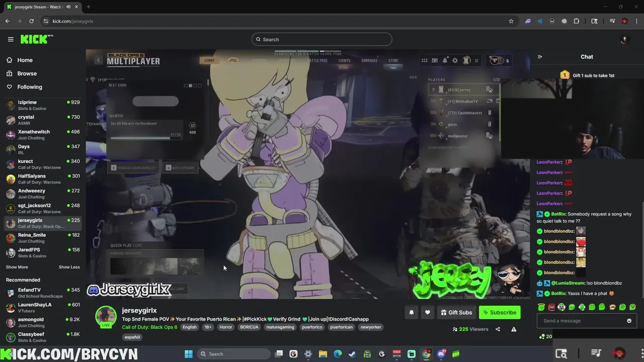Click the newyorker tag
Viewport: 644px width, 362px height.
click(371, 327)
